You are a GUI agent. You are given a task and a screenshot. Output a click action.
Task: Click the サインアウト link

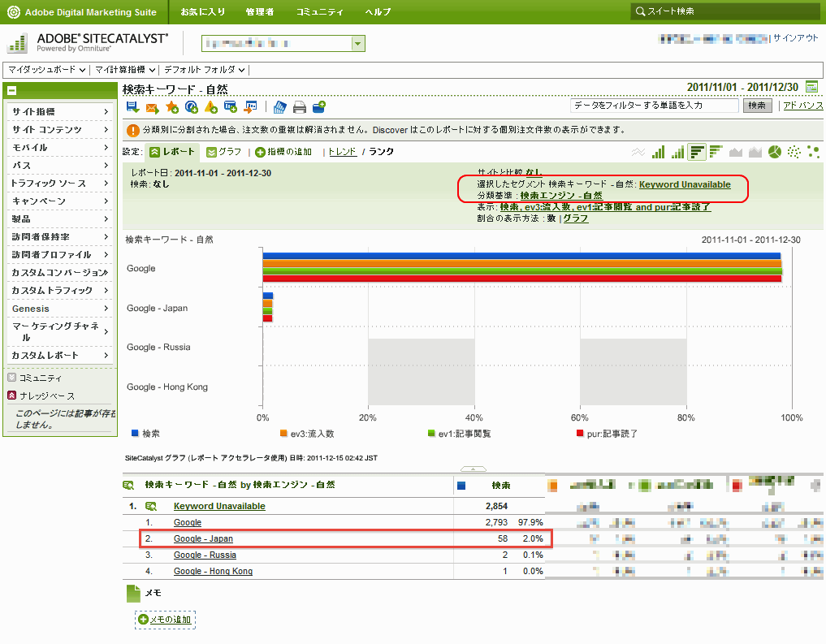(795, 38)
